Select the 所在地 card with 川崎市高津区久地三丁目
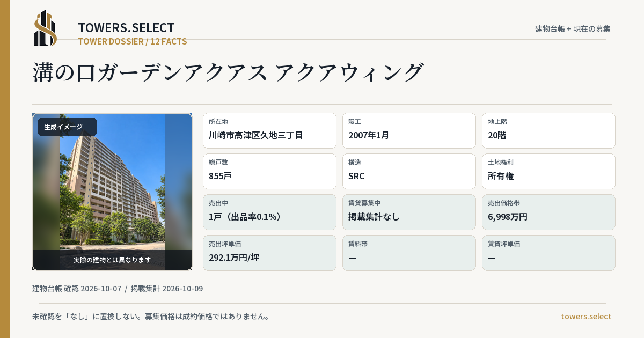 269,130
